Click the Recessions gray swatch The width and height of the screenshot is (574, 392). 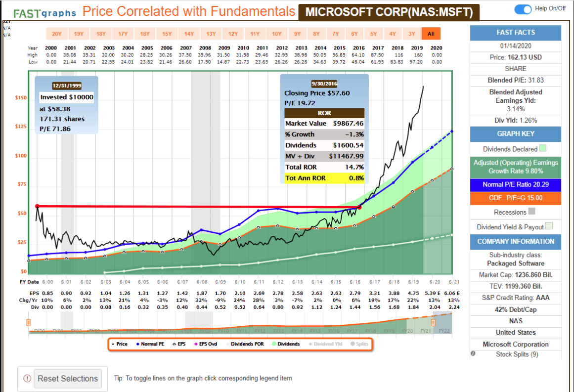(532, 211)
